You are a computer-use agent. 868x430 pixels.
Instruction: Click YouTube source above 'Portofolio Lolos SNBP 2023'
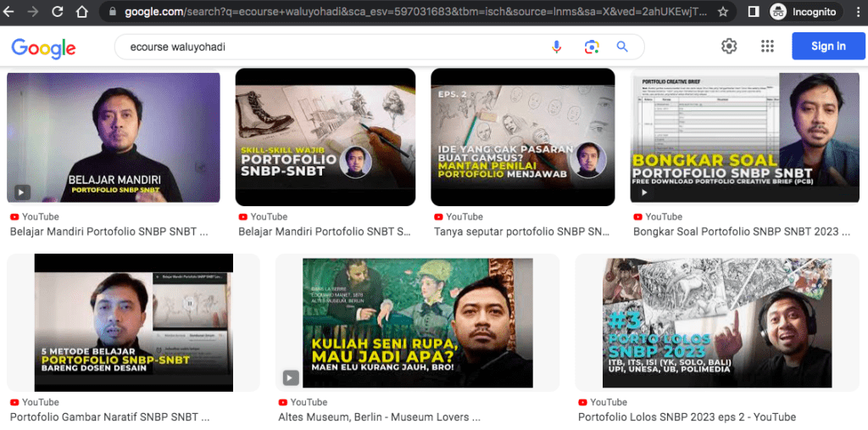tap(603, 402)
